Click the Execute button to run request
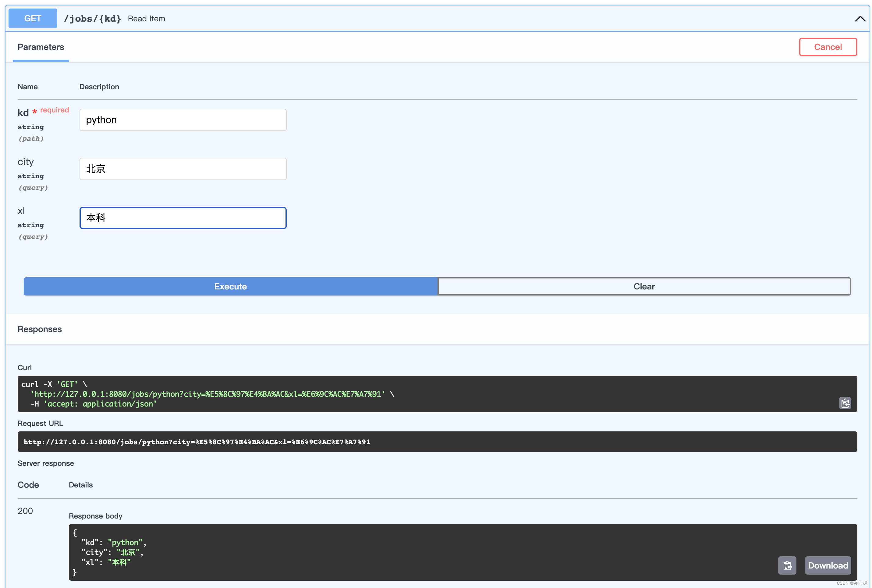 coord(231,286)
